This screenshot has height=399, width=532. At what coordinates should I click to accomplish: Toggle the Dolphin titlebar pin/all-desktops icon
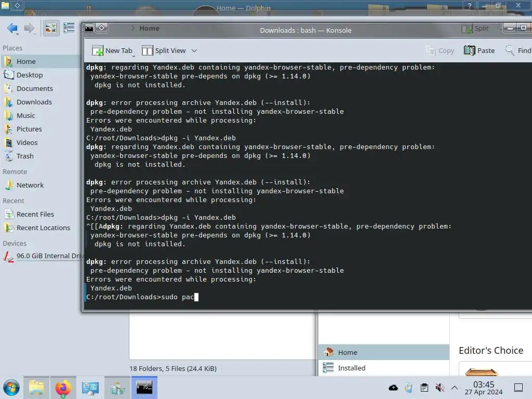[x=17, y=5]
